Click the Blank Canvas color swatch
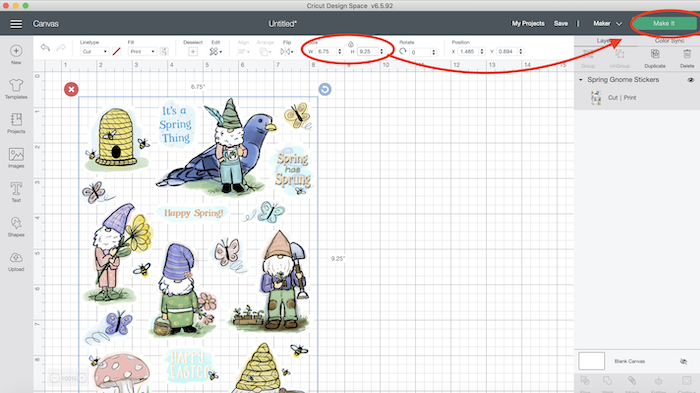 click(592, 361)
